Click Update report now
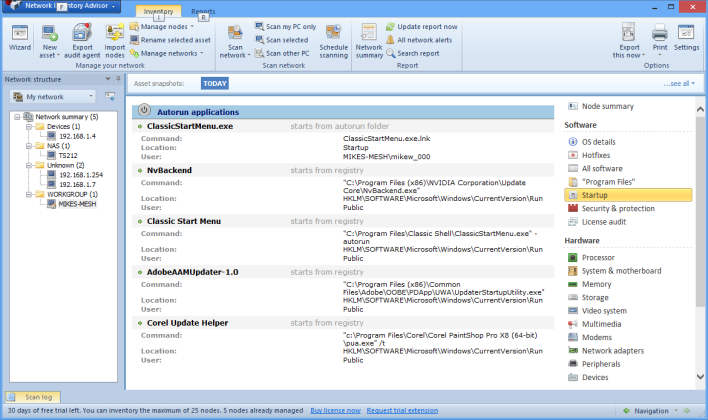 (x=422, y=27)
